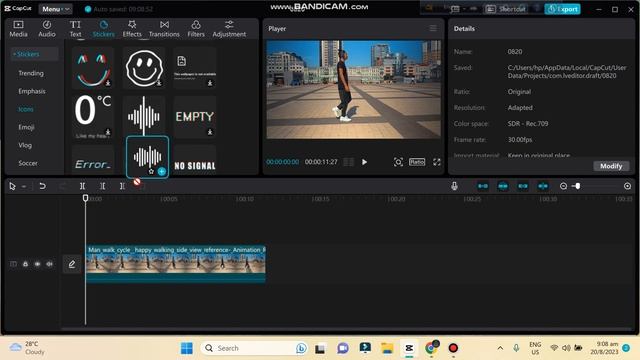Expand the selection tool mode dropdown
The height and width of the screenshot is (360, 640).
(24, 187)
